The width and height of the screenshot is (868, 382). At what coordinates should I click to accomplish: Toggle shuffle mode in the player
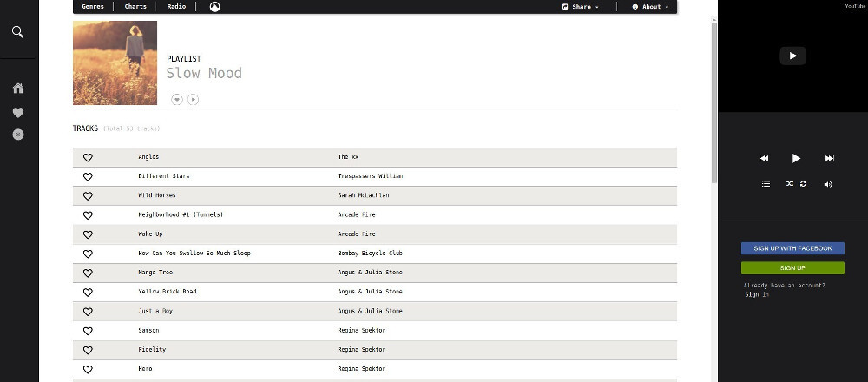[x=790, y=184]
